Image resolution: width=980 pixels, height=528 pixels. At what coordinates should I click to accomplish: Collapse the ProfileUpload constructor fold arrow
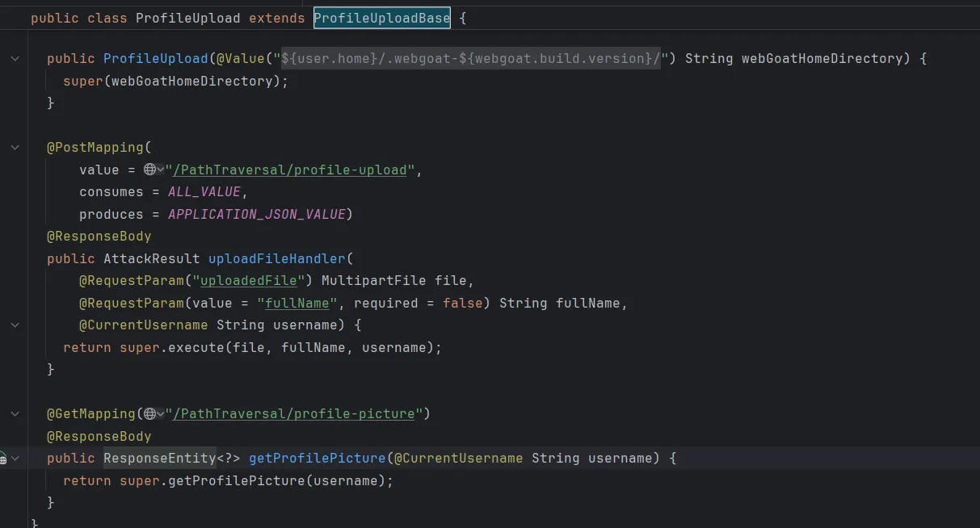click(x=15, y=59)
